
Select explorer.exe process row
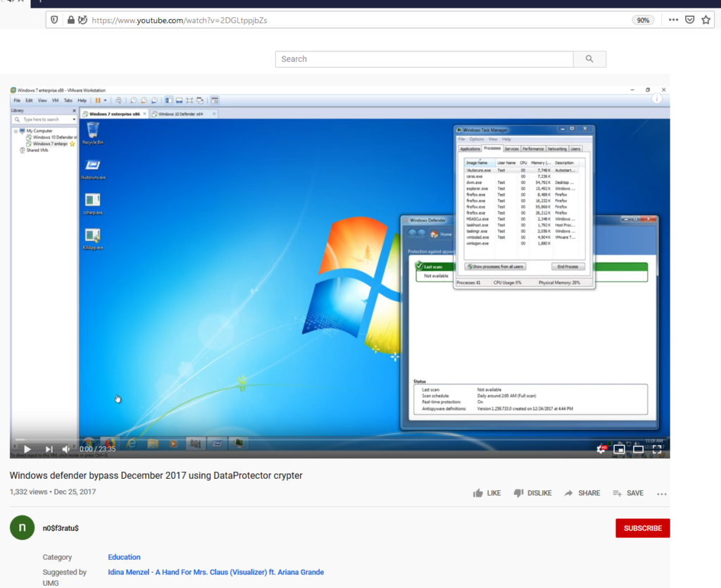click(x=522, y=189)
